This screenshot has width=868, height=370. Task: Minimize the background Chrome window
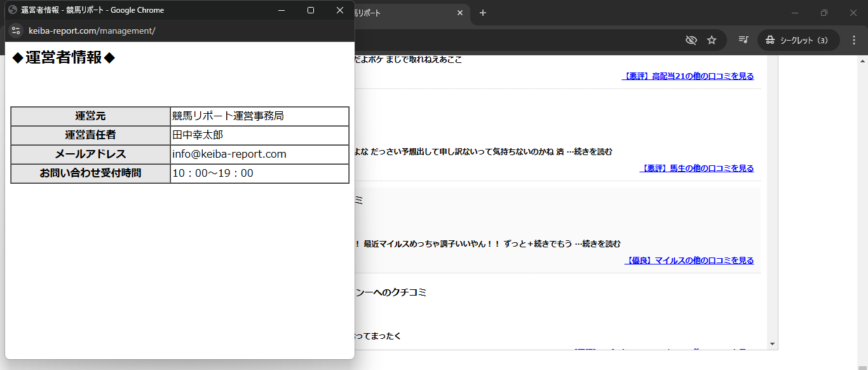click(x=795, y=13)
